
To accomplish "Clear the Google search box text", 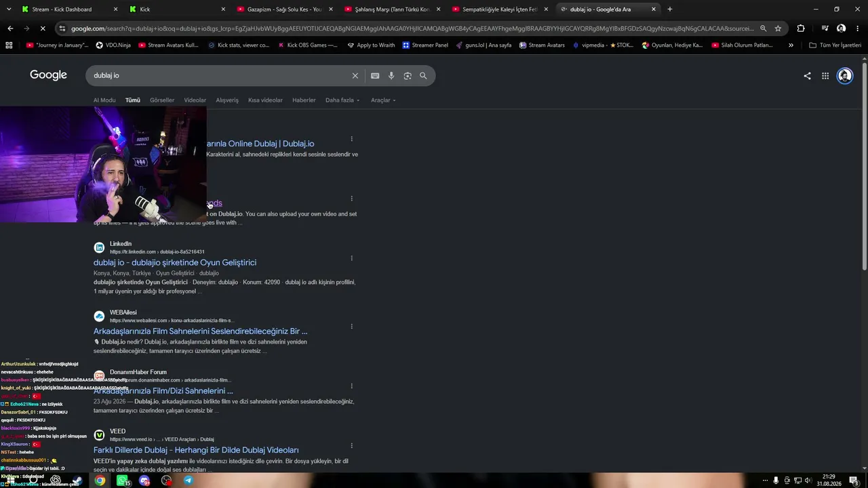I will 355,76.
